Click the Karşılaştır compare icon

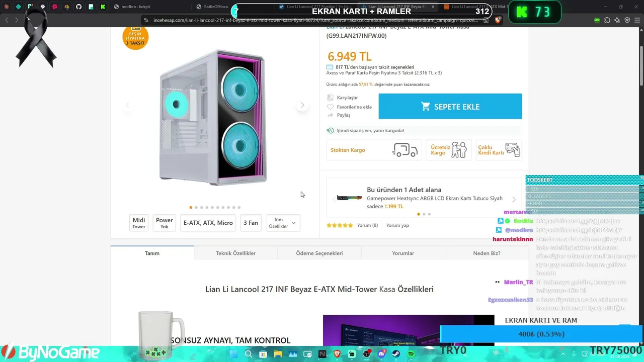(x=330, y=98)
